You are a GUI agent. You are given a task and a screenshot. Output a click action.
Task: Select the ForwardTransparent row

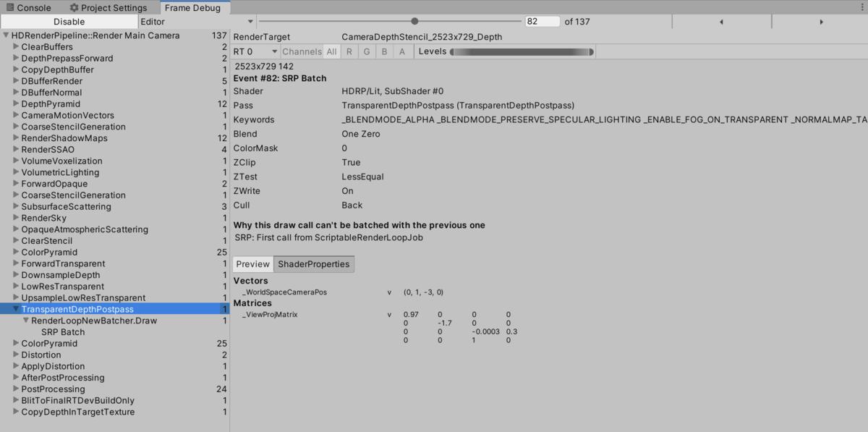[x=115, y=263]
